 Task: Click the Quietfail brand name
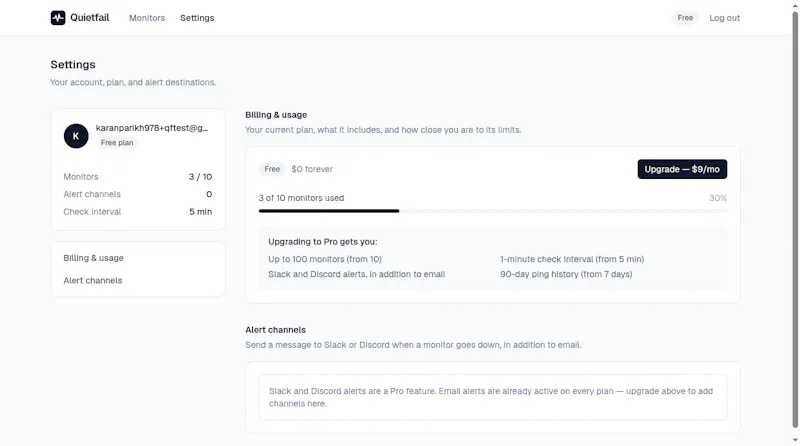tap(90, 18)
